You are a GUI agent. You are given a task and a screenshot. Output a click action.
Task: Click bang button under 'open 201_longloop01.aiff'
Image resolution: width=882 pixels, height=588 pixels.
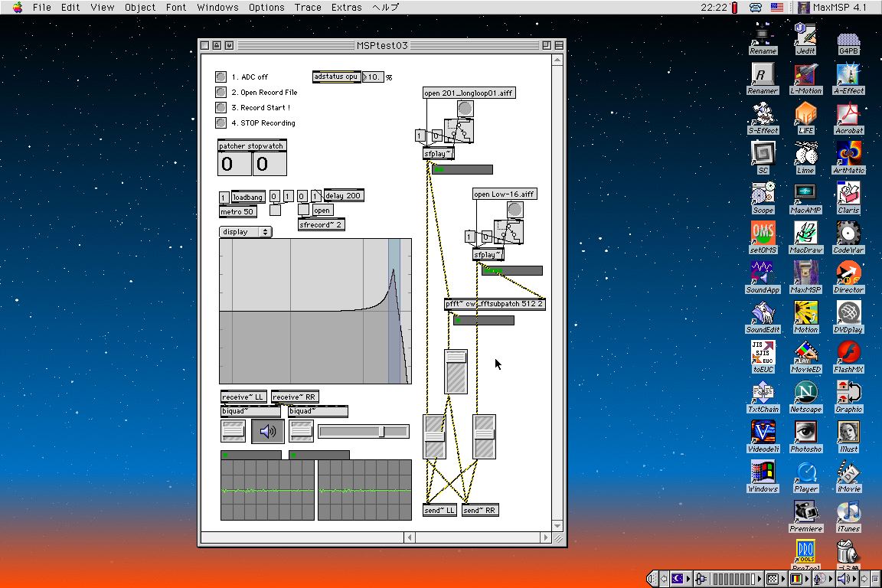465,109
